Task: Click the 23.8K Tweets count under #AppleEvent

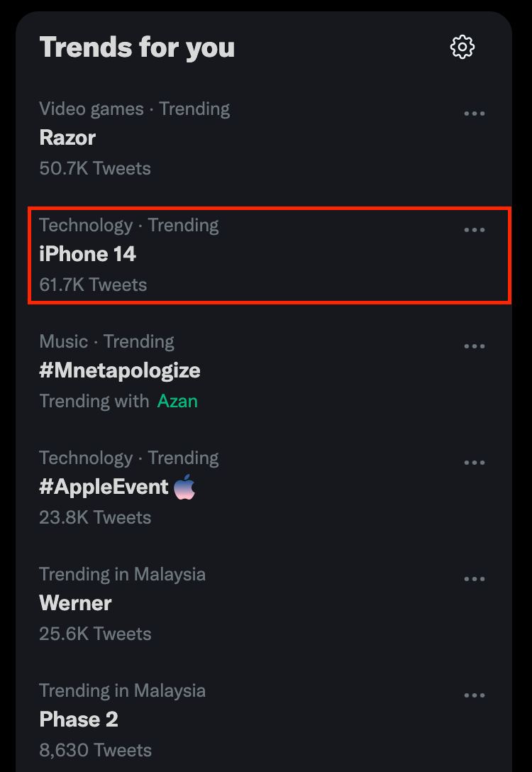Action: tap(95, 517)
